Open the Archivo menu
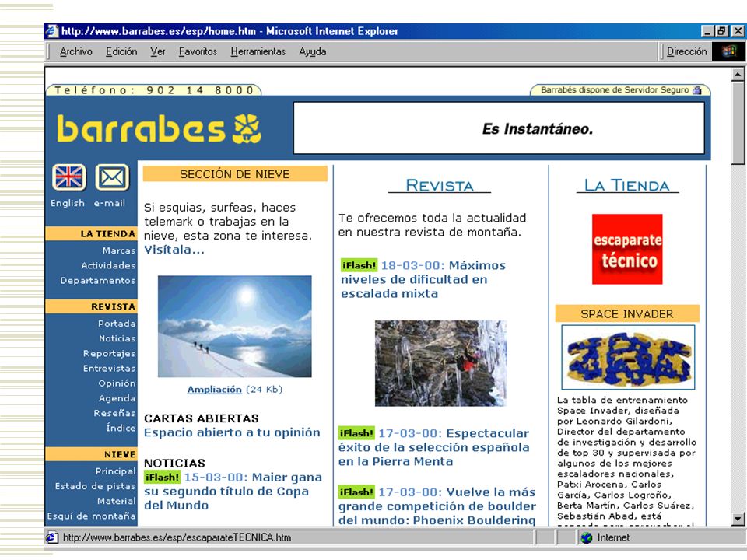747x560 pixels. [x=76, y=51]
